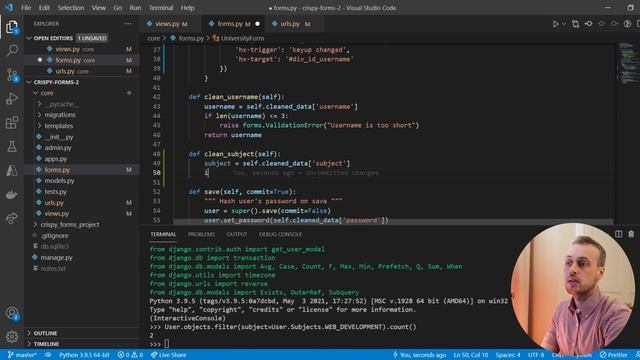Open the Run menu

pos(135,8)
